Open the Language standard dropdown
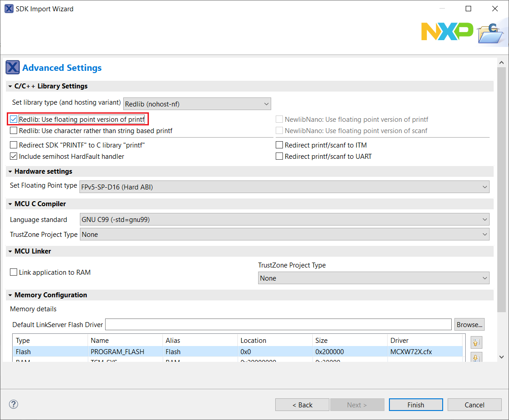 click(x=284, y=220)
